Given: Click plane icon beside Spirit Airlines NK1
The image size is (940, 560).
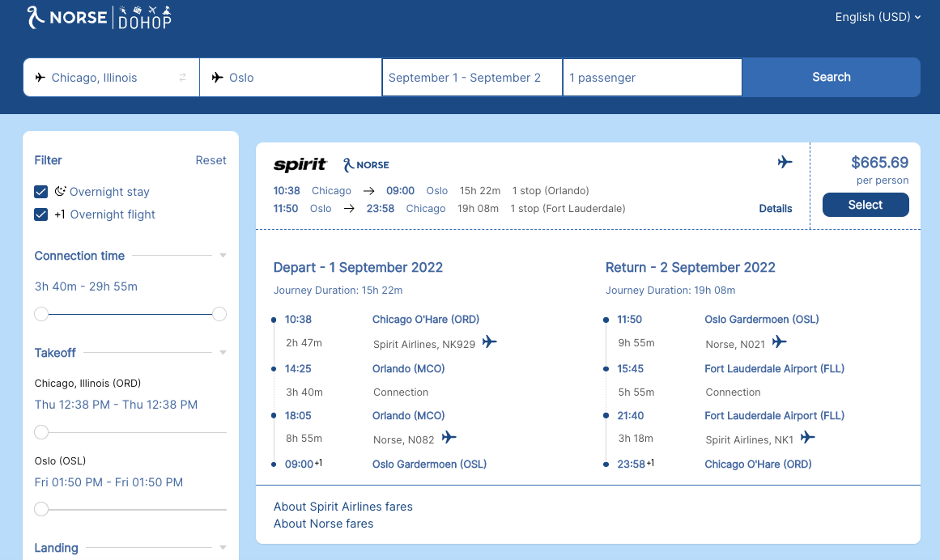Looking at the screenshot, I should 807,438.
